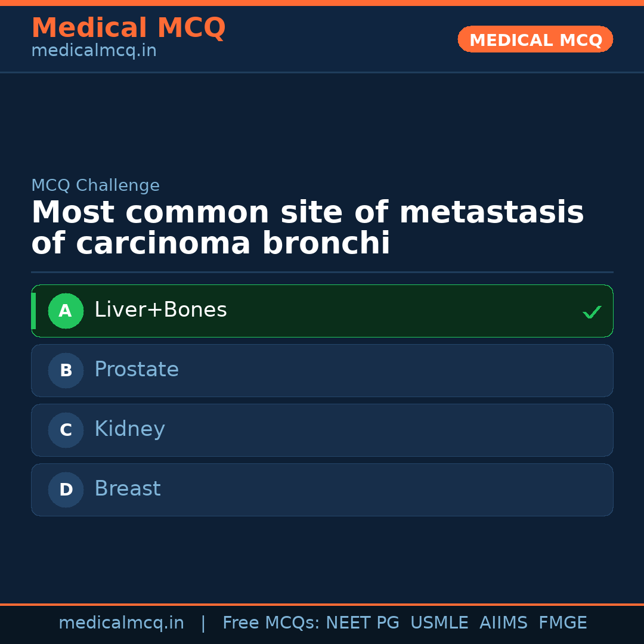Visit medicalmcq.in link below the header title

point(94,51)
